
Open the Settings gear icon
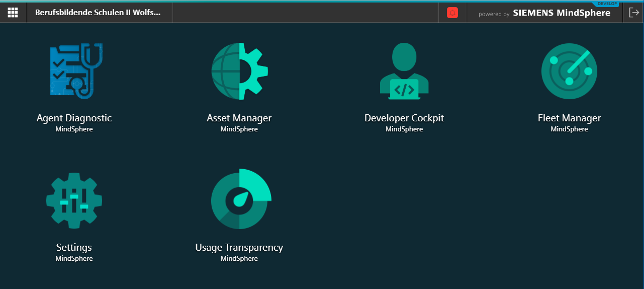74,200
